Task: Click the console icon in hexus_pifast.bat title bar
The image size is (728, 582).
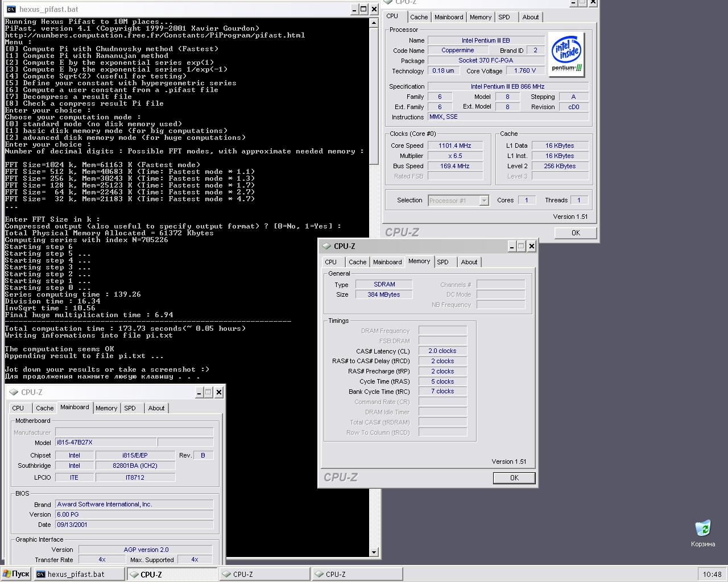Action: 11,9
